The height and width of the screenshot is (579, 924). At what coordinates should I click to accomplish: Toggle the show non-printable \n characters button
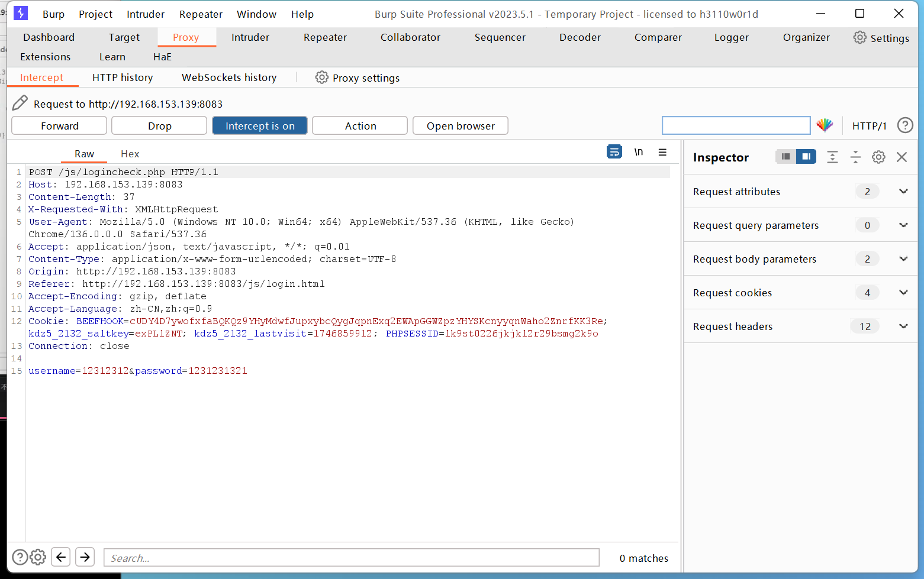tap(639, 152)
